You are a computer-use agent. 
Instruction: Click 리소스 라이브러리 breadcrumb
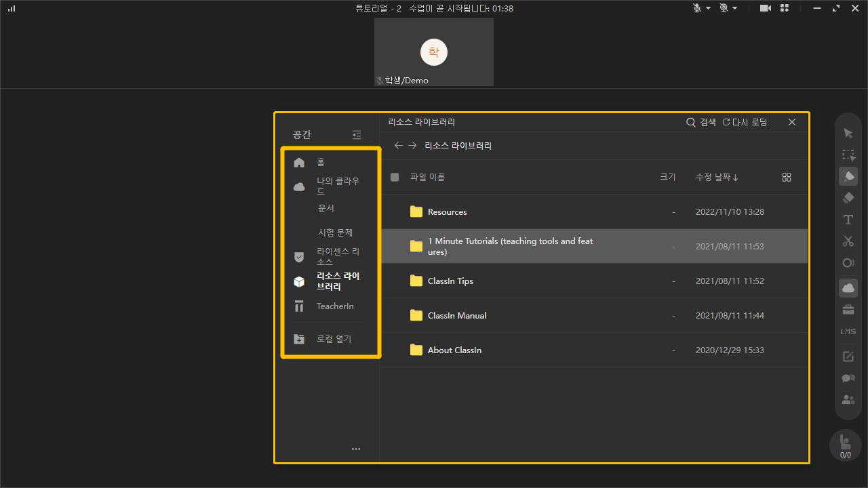458,146
